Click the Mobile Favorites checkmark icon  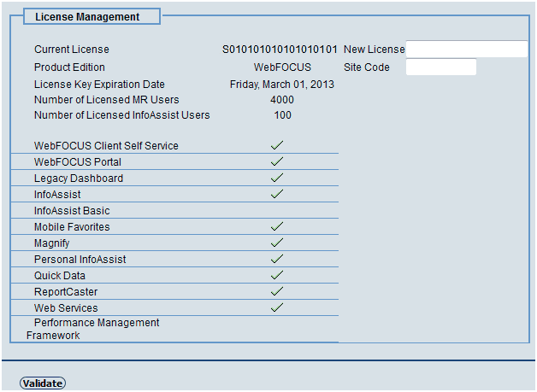277,226
